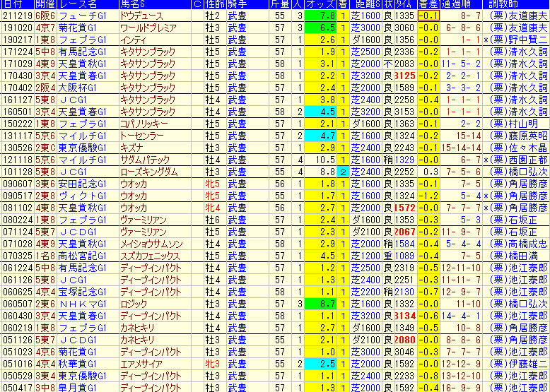The width and height of the screenshot is (550, 392).
Task: Click the passing order 15-14-14
Action: click(x=461, y=148)
